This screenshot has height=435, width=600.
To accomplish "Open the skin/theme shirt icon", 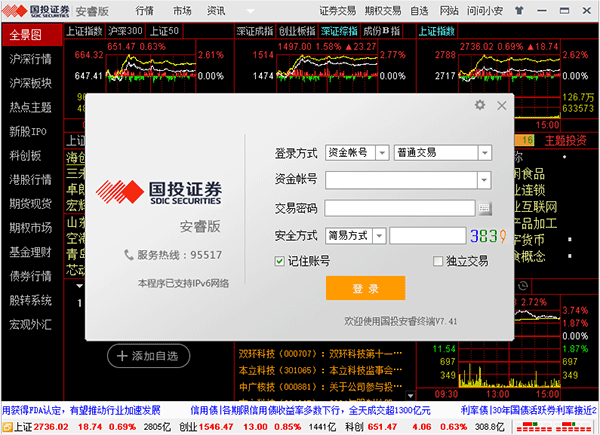I will [x=519, y=10].
